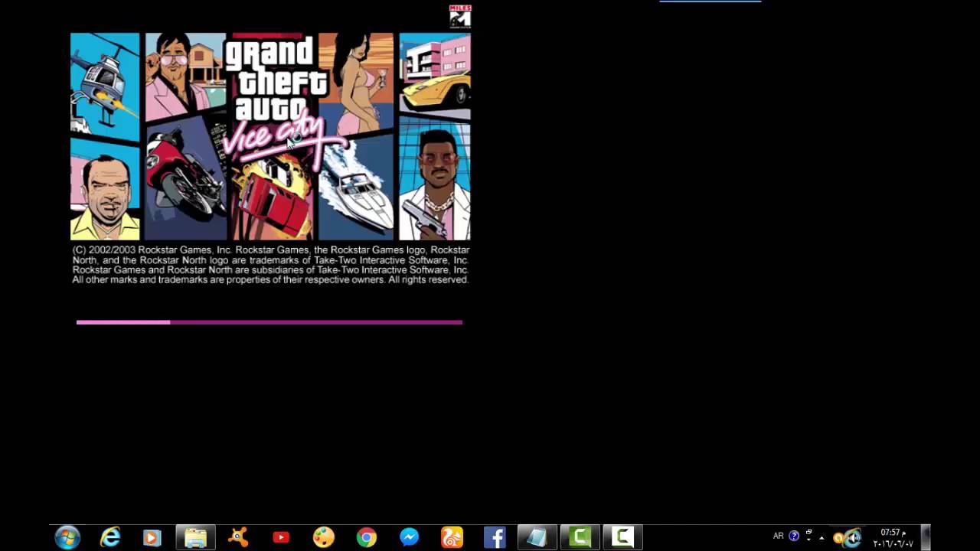
Task: Click the orange circular tray icon
Action: tap(838, 538)
